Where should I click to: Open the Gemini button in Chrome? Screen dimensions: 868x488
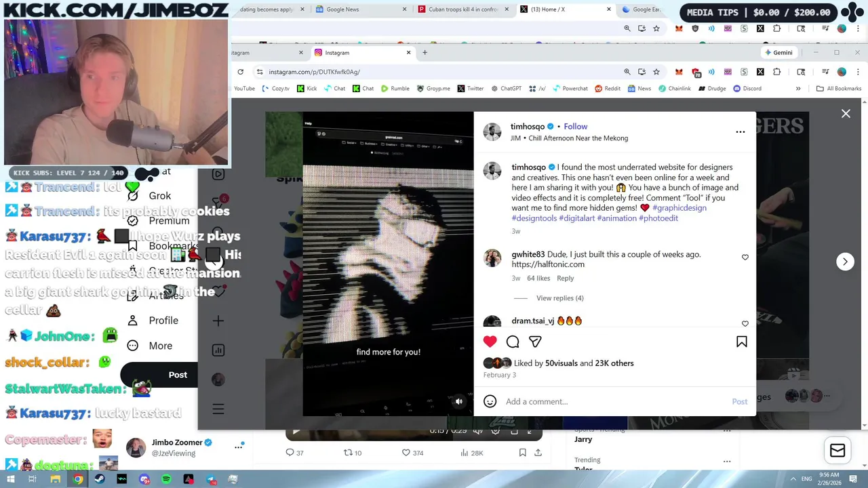778,52
